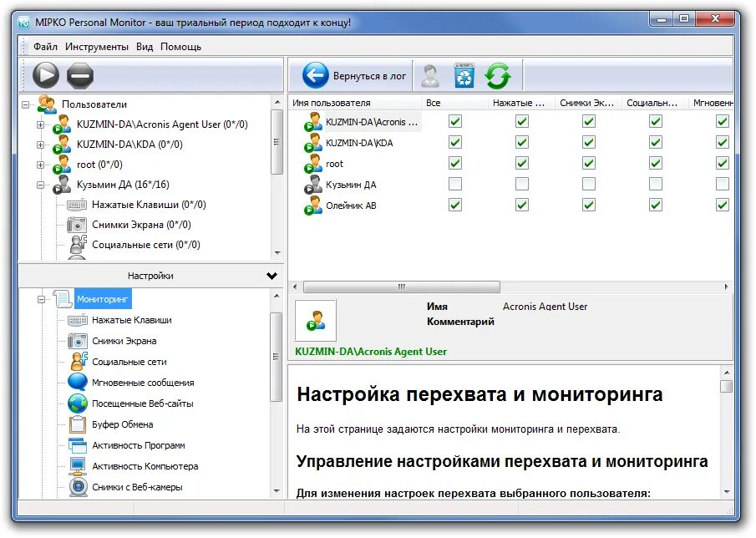Open Посещенные Веб-сайты globe icon
The width and height of the screenshot is (756, 538).
coord(78,403)
